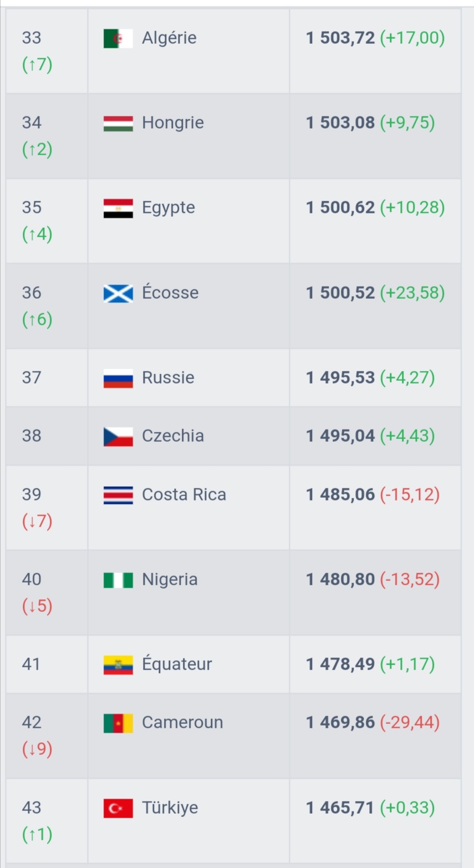The height and width of the screenshot is (868, 474).
Task: Click Nigeria points value 1 480,80
Action: [x=340, y=579]
